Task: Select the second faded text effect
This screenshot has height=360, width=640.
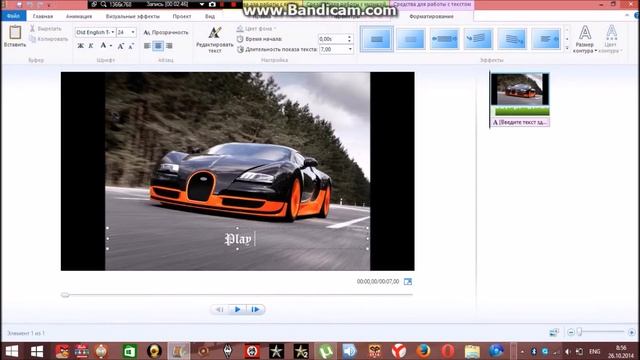Action: (x=411, y=39)
